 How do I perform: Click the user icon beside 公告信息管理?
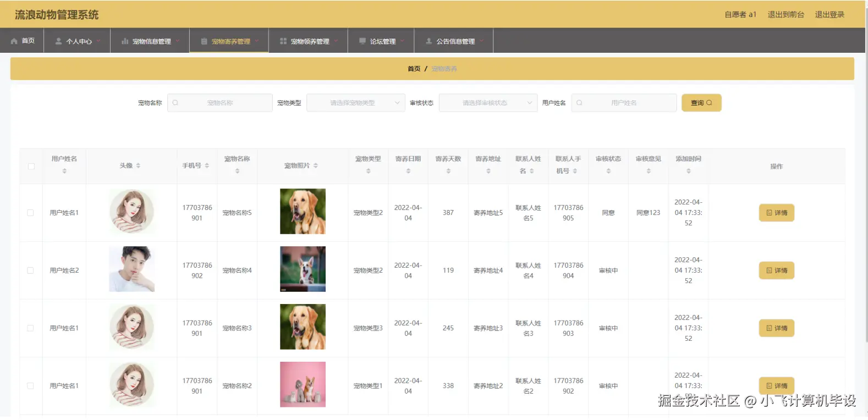[429, 41]
